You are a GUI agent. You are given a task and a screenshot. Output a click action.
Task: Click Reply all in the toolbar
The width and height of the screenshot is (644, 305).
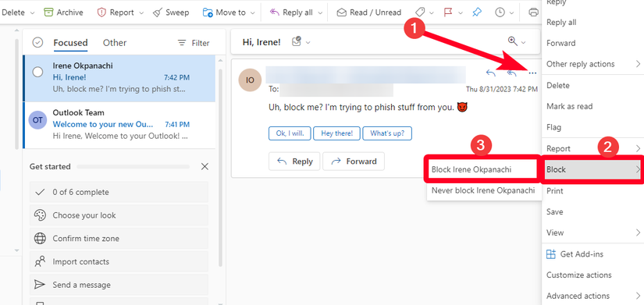click(x=291, y=12)
